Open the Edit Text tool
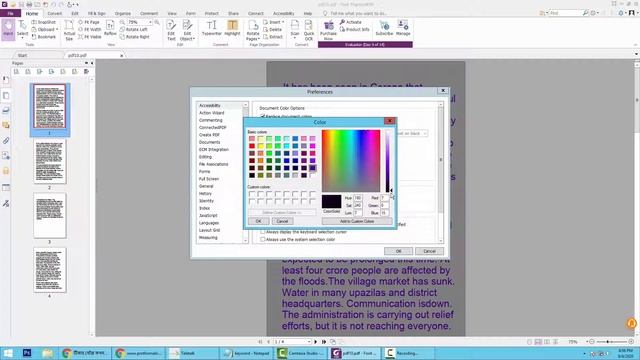This screenshot has height=360, width=640. click(171, 30)
